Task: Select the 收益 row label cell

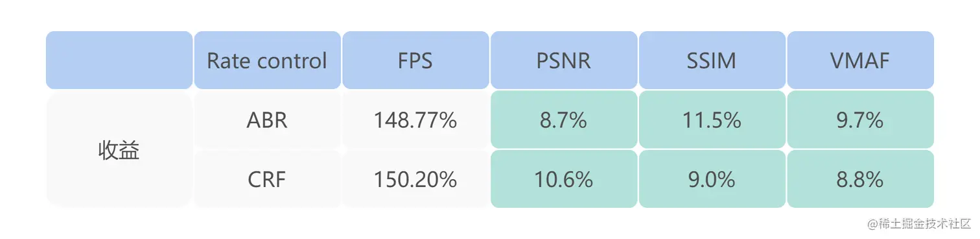Action: [119, 149]
